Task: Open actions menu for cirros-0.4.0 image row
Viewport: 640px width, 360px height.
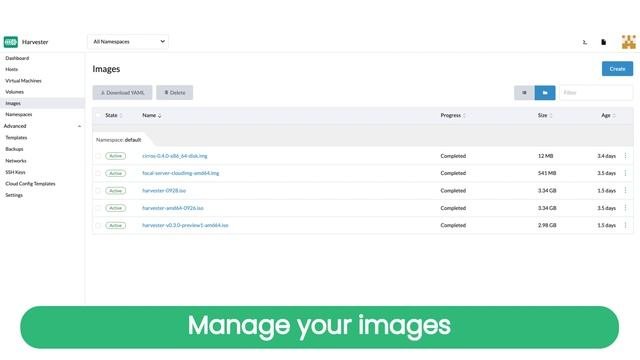Action: point(625,156)
